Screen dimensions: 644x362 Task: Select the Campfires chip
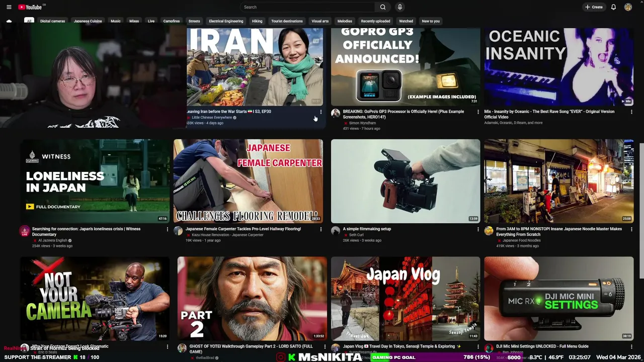[x=172, y=21]
